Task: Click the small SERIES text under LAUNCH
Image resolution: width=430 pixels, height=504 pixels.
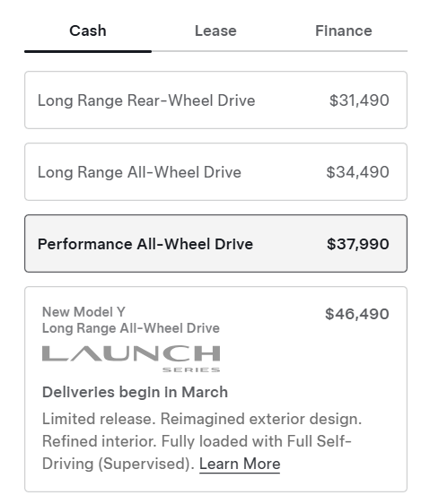Action: pos(191,370)
